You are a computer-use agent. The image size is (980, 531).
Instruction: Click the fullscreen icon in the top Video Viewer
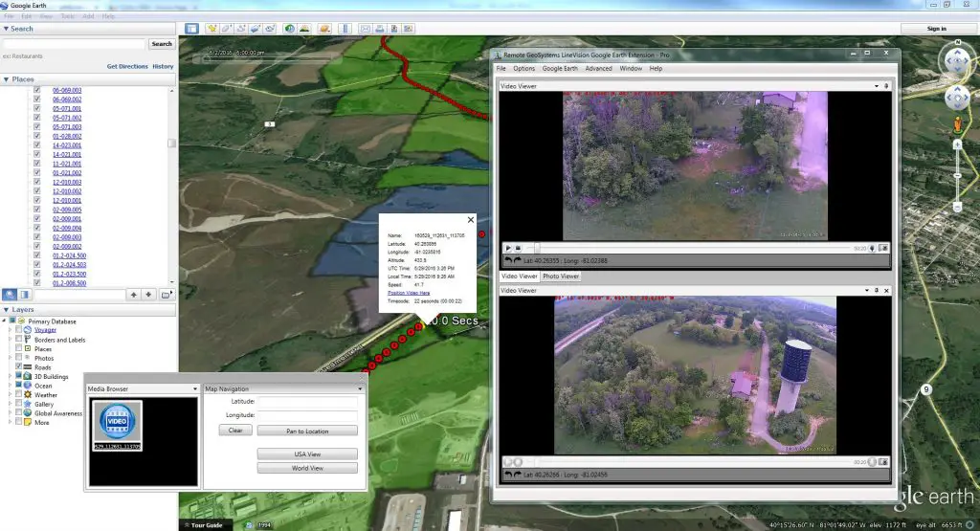[x=883, y=248]
